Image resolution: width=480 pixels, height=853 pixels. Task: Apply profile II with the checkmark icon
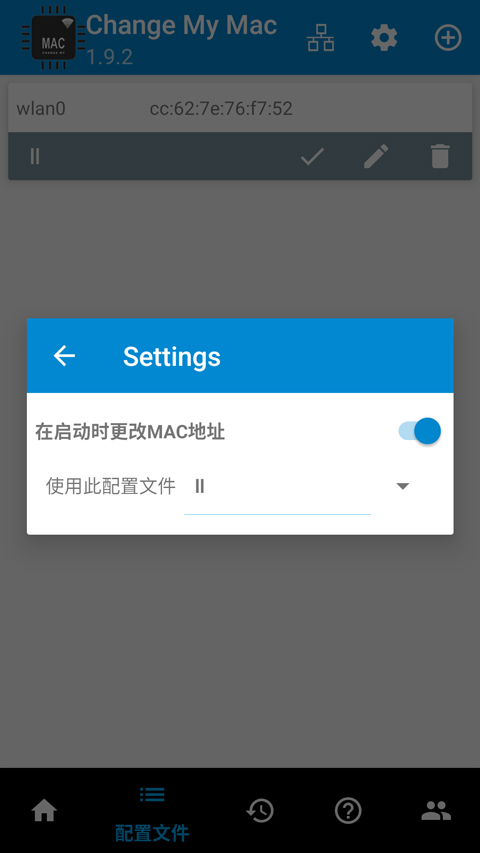(x=313, y=157)
